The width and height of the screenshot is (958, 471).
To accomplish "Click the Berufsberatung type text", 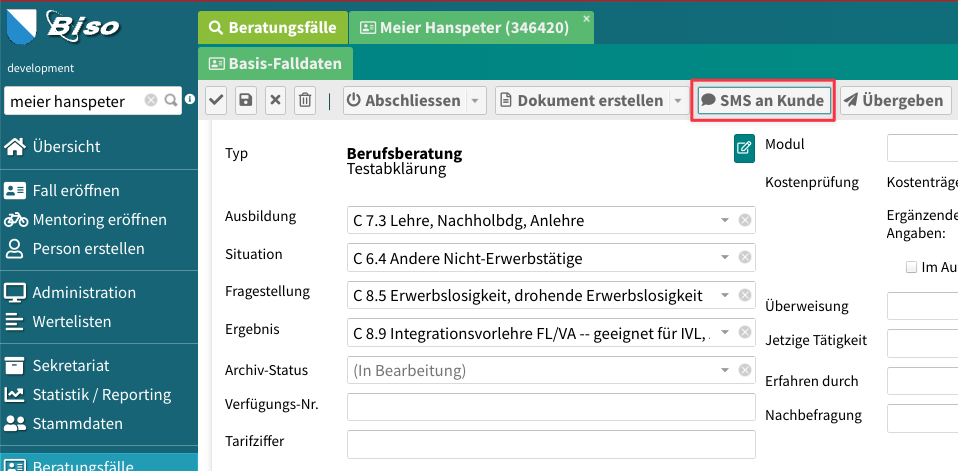I will (404, 154).
